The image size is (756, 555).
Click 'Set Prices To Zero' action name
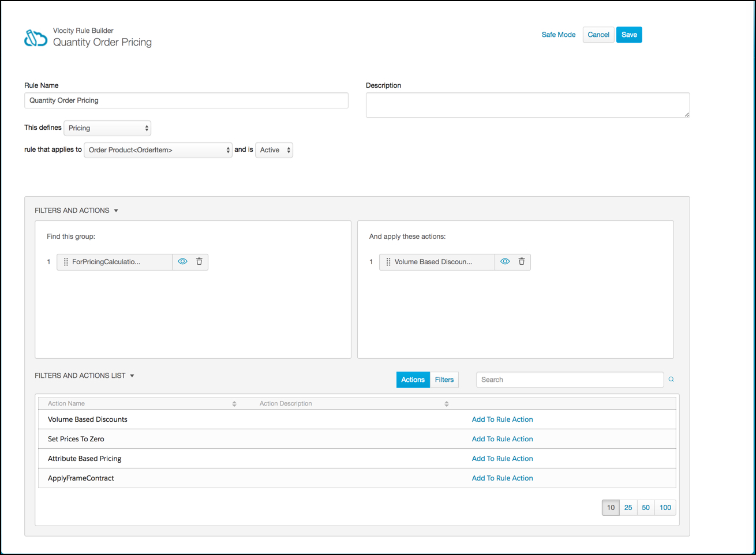76,439
